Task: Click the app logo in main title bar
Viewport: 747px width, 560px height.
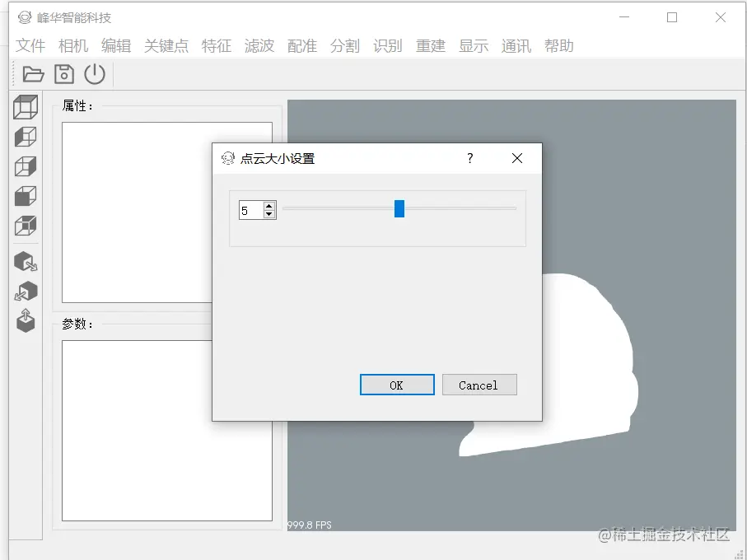Action: click(25, 17)
